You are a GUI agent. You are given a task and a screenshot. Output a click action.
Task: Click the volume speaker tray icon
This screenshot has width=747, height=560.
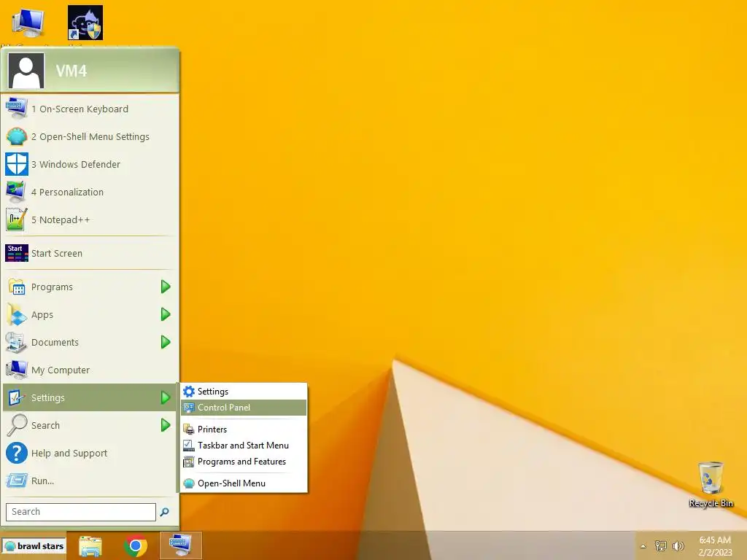point(678,546)
